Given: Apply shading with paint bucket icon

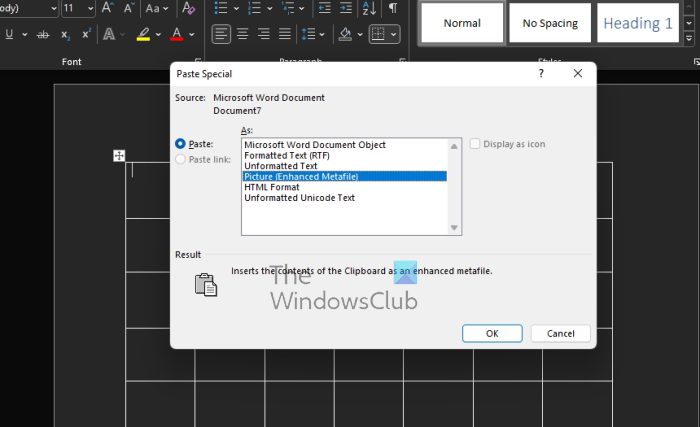Looking at the screenshot, I should 345,34.
